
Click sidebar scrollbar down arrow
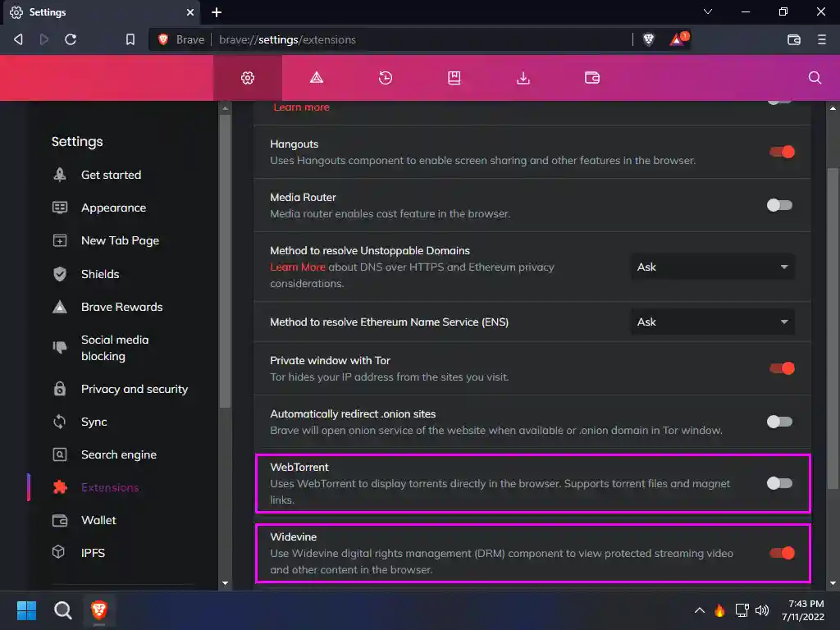pos(225,583)
